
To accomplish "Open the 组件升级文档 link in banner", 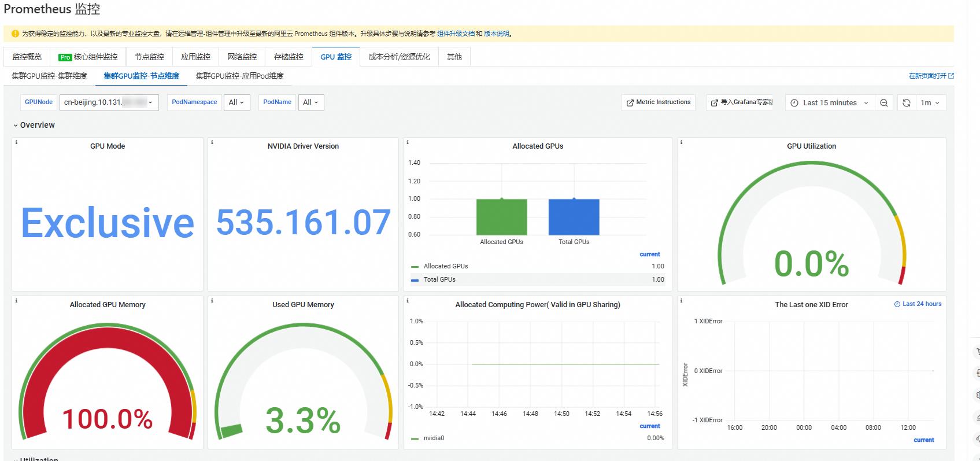I will click(456, 34).
